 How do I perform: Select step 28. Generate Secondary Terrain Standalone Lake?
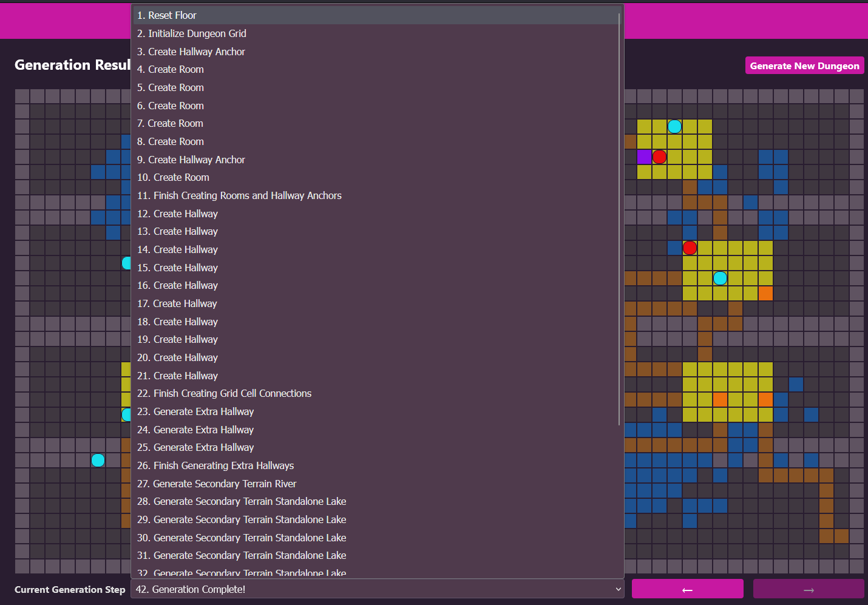pos(376,501)
